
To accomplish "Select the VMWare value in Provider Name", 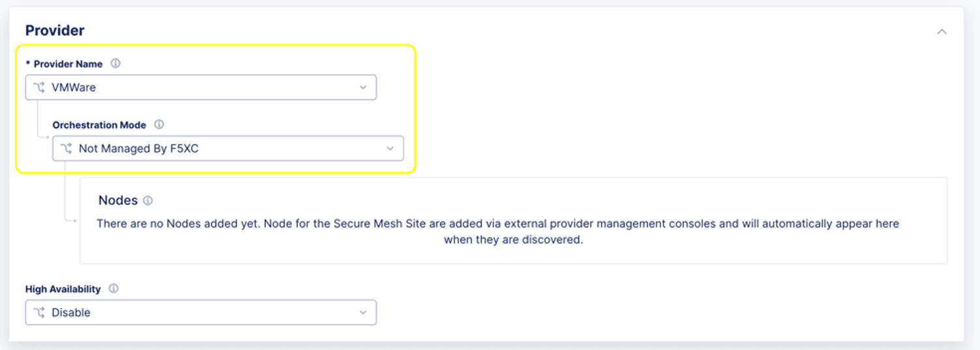I will pyautogui.click(x=74, y=87).
